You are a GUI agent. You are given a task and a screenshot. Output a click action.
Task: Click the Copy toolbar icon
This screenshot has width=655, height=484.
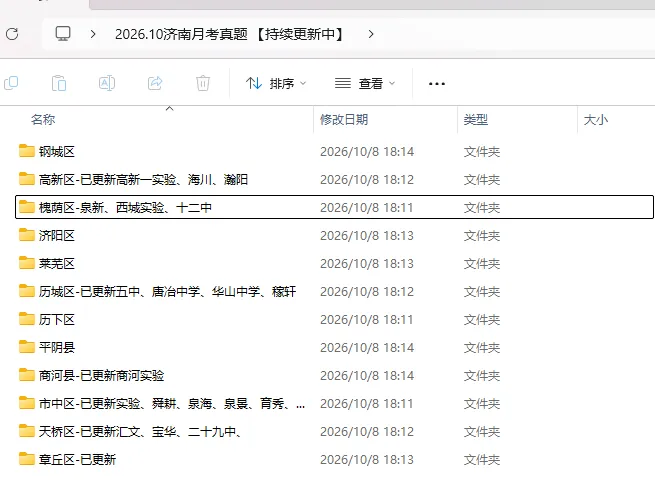tap(11, 83)
